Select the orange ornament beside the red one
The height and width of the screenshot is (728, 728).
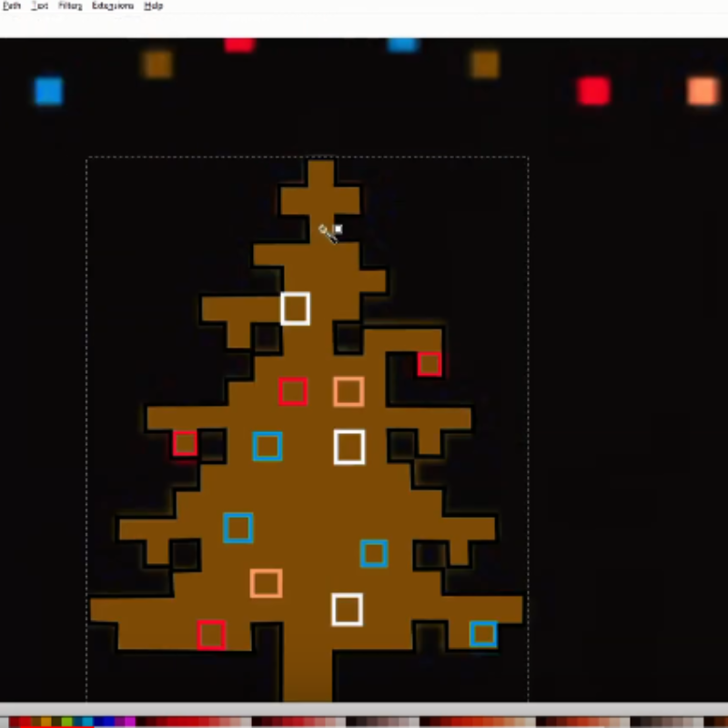coord(348,393)
